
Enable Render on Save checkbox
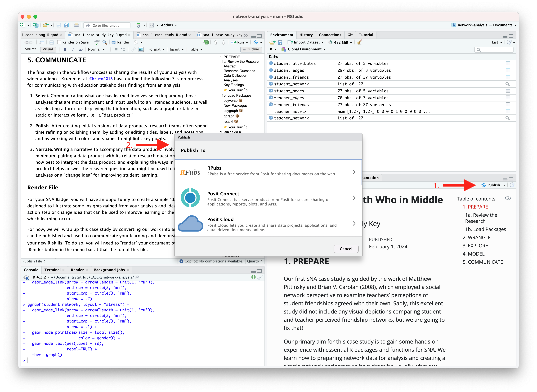click(59, 42)
